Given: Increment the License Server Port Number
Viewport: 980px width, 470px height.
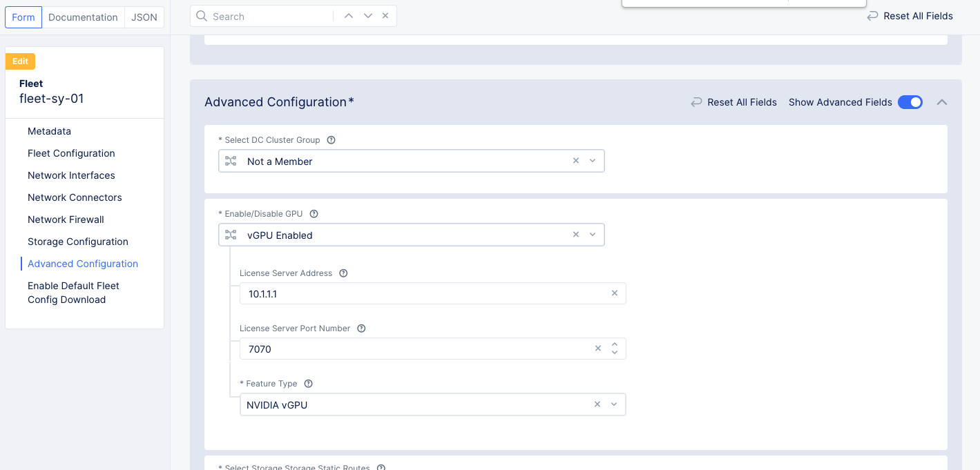Looking at the screenshot, I should coord(615,345).
